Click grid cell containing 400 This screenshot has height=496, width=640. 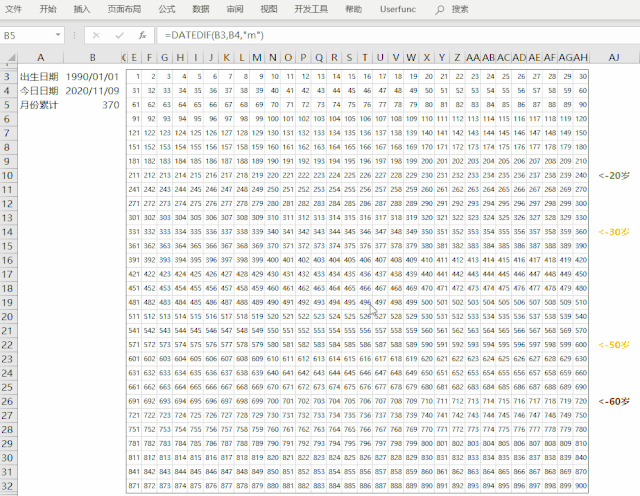tap(273, 260)
